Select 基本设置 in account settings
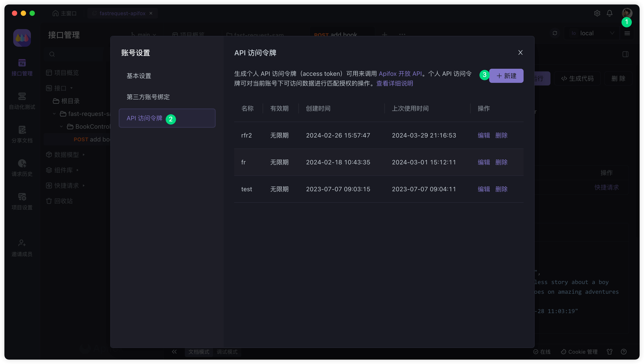The image size is (644, 364). click(x=139, y=76)
